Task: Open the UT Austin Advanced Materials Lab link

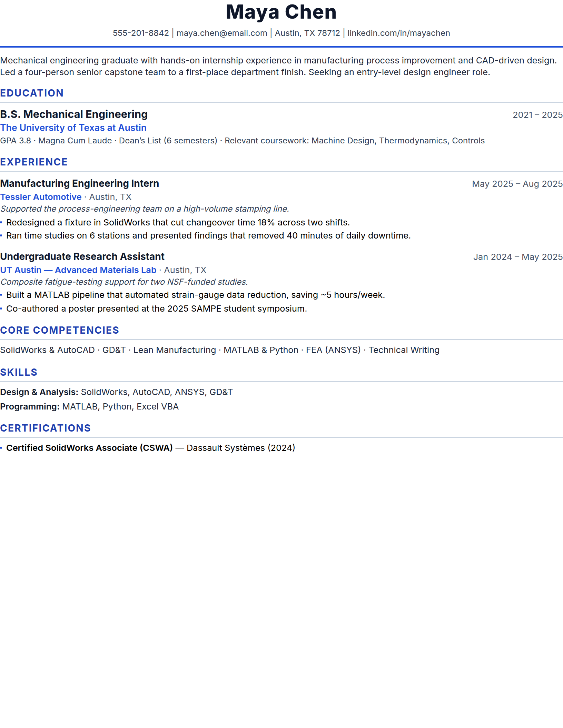Action: (x=78, y=270)
